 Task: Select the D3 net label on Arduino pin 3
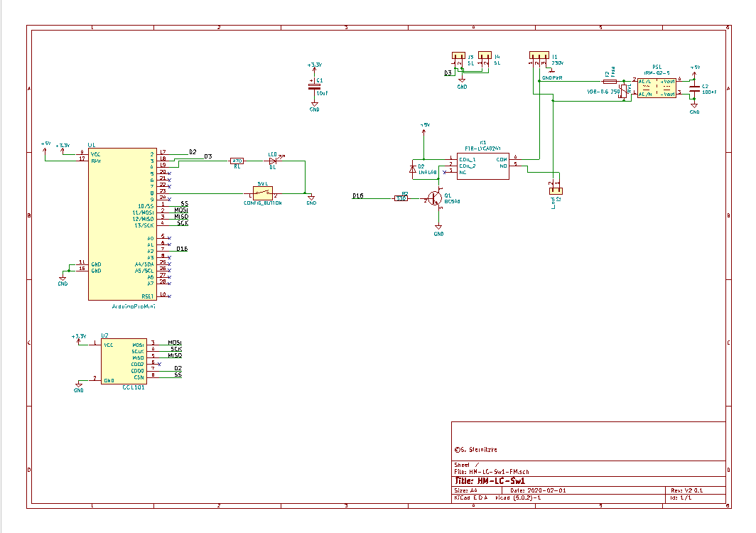pyautogui.click(x=207, y=156)
